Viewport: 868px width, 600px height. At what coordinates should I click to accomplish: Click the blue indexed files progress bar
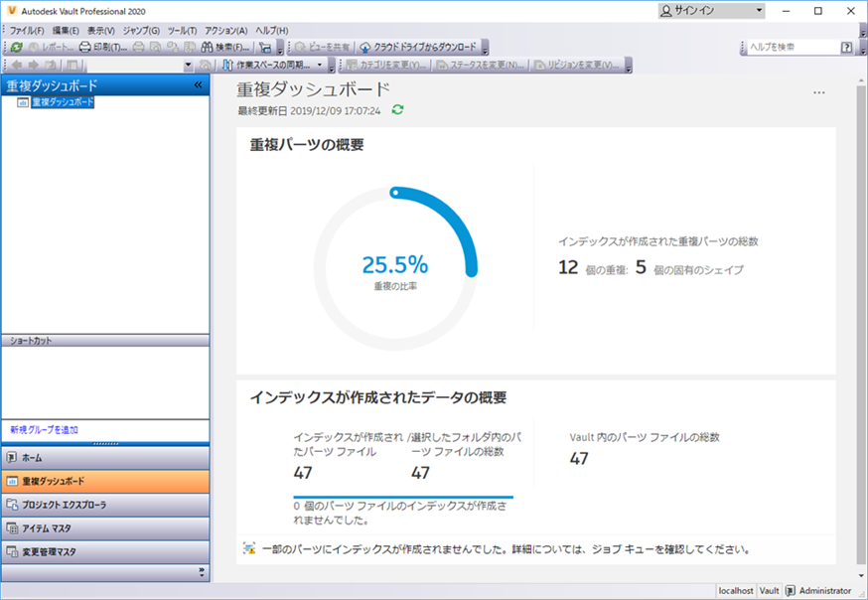(x=403, y=497)
